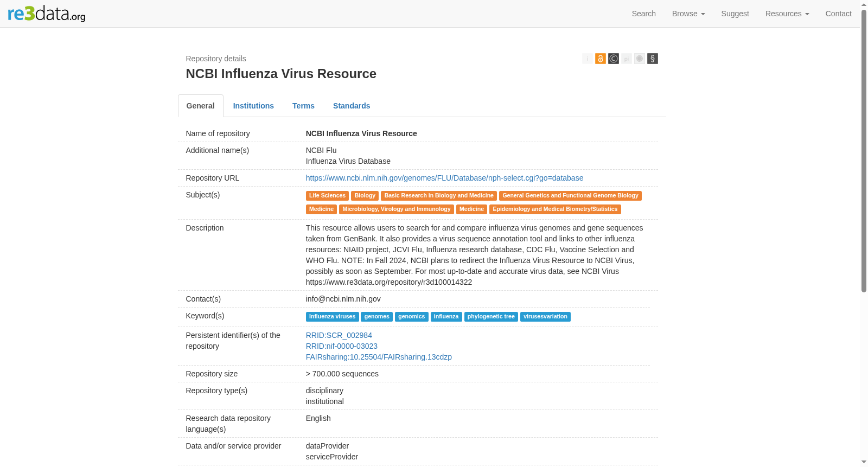The width and height of the screenshot is (868, 467).
Task: Click the faded 'i' additional information icon
Action: pos(587,59)
